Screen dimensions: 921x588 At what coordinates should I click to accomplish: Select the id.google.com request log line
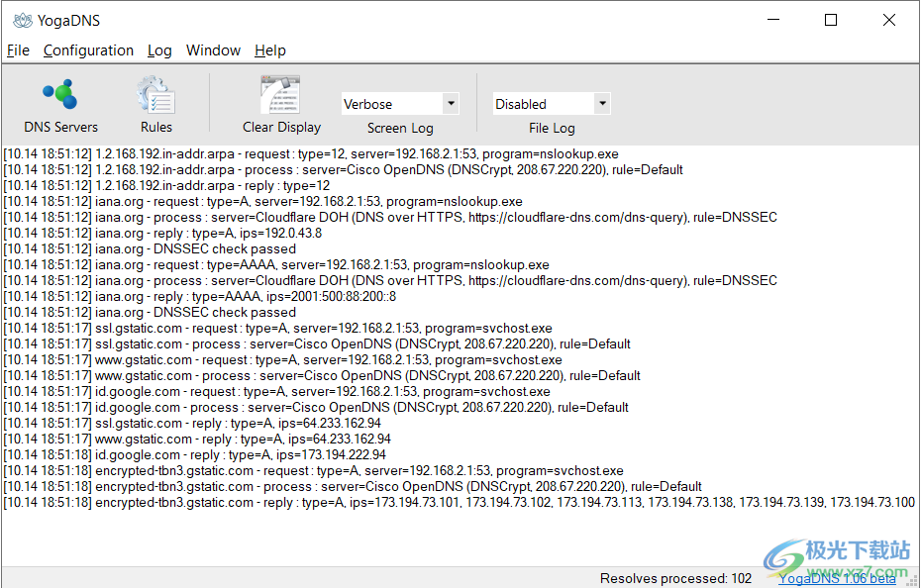coord(276,392)
